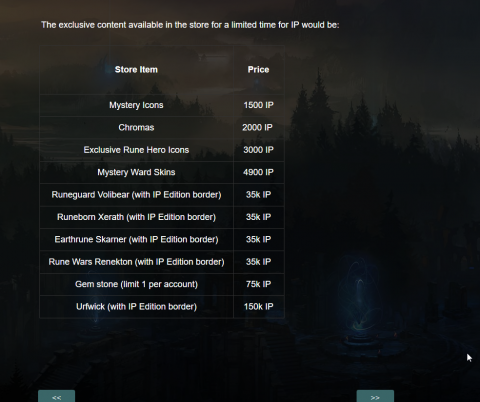Select the Runeguard Volibear item

pos(136,195)
